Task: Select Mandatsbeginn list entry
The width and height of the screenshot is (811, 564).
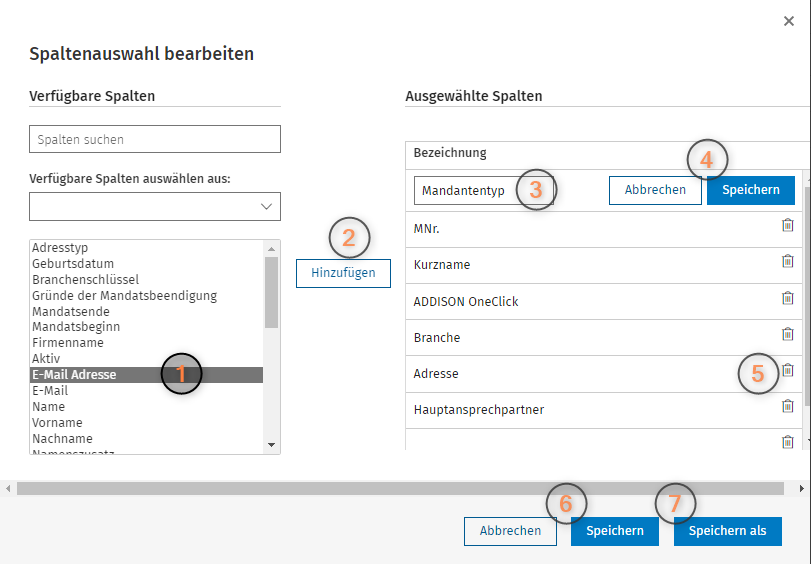Action: point(146,327)
